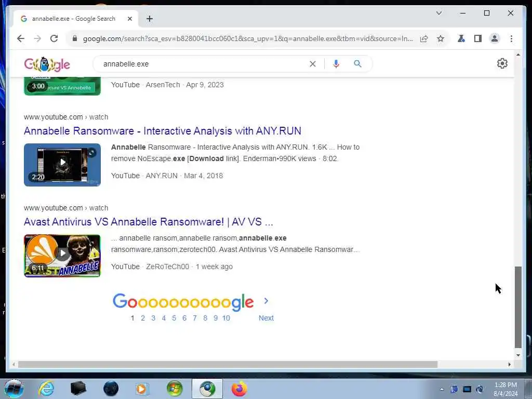Share this page via share icon
This screenshot has height=399, width=532.
(x=424, y=38)
